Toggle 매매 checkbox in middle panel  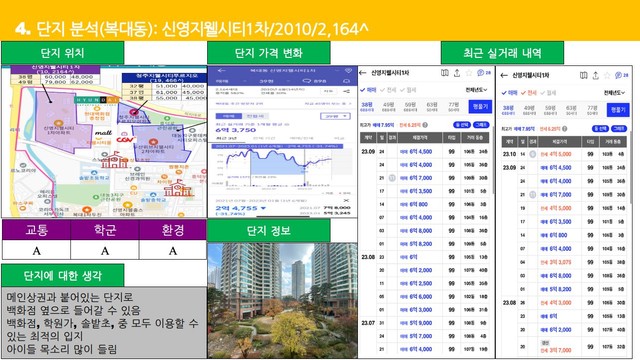pyautogui.click(x=368, y=90)
